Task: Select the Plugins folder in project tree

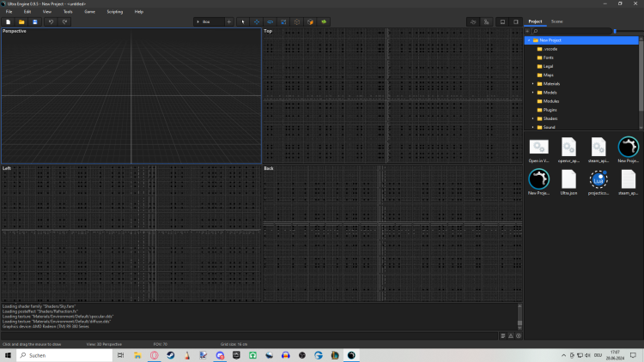Action: [x=550, y=110]
